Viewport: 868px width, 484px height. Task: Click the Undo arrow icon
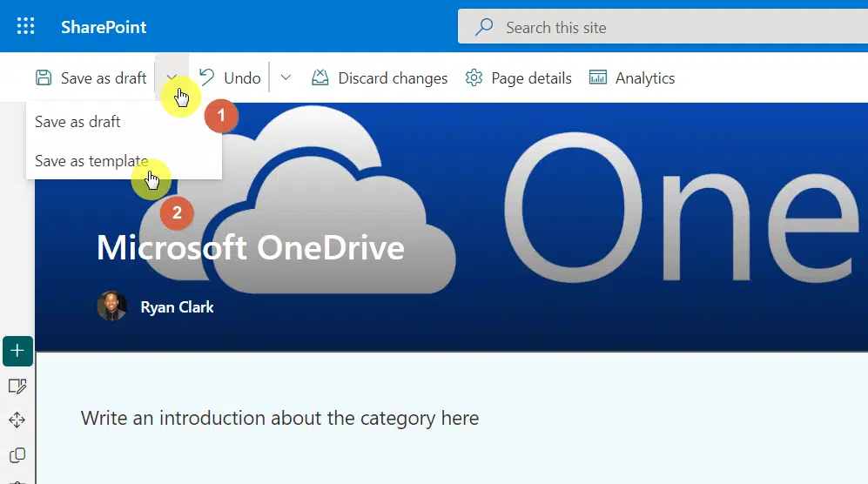pyautogui.click(x=206, y=77)
